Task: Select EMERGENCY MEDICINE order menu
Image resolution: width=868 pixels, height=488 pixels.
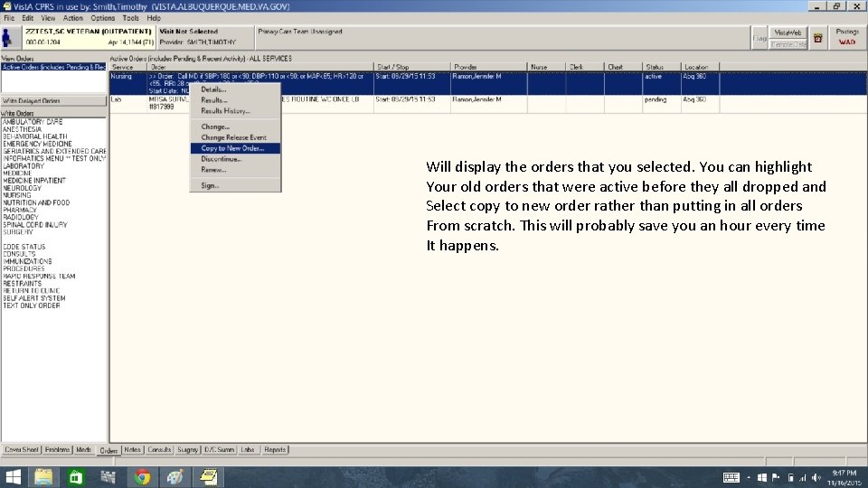Action: coord(37,144)
